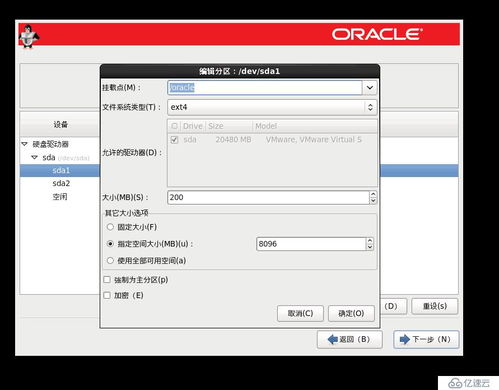
Task: Open the file system type ext4 selector
Action: tap(272, 107)
